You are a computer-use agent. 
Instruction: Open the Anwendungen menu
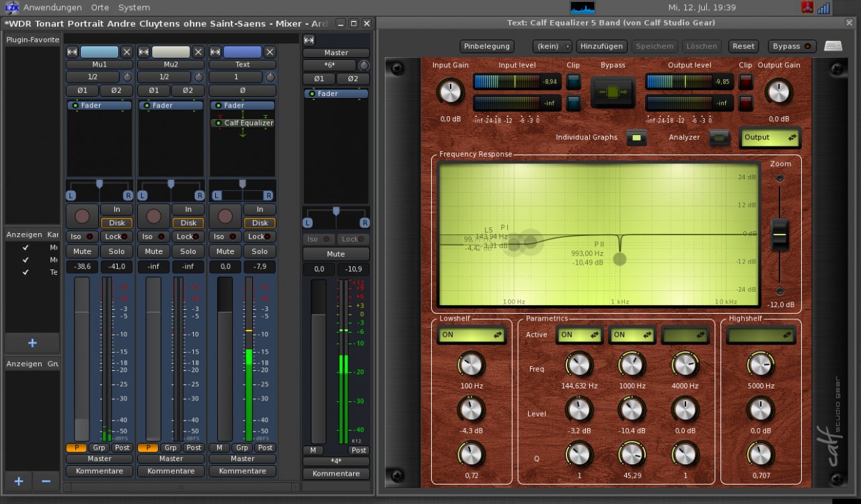click(x=52, y=7)
